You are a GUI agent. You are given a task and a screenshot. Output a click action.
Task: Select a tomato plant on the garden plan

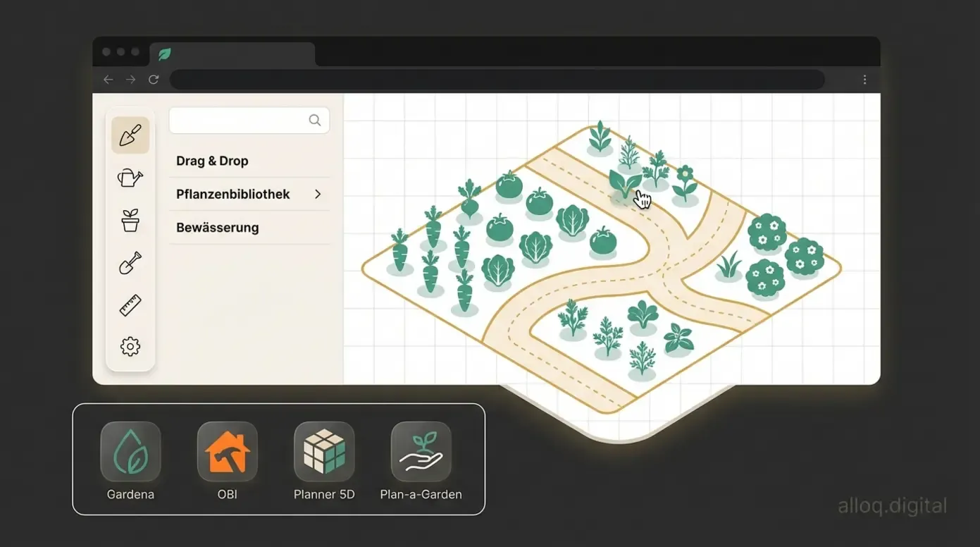tap(509, 185)
